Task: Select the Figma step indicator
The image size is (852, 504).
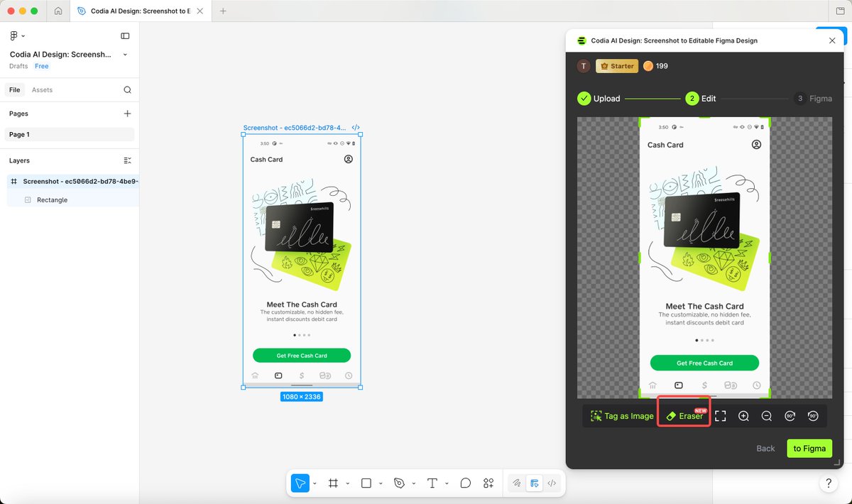Action: [x=813, y=99]
